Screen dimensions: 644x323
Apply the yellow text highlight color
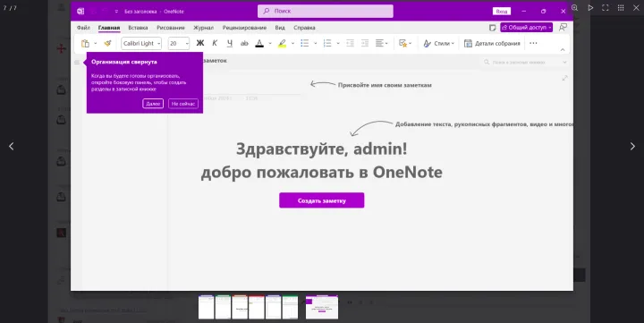[x=282, y=43]
